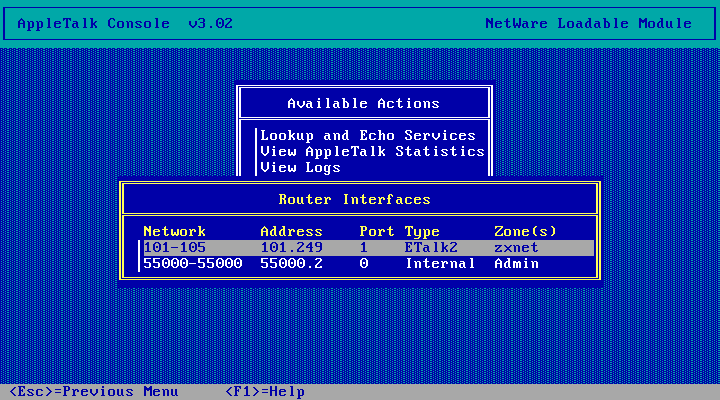
Task: Click the Port column header
Action: (377, 231)
